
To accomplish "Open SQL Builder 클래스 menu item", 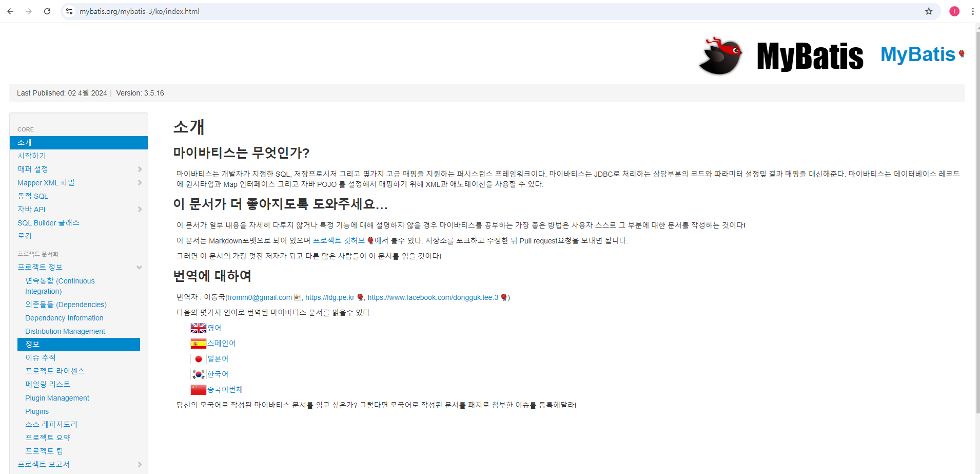I will (x=48, y=222).
